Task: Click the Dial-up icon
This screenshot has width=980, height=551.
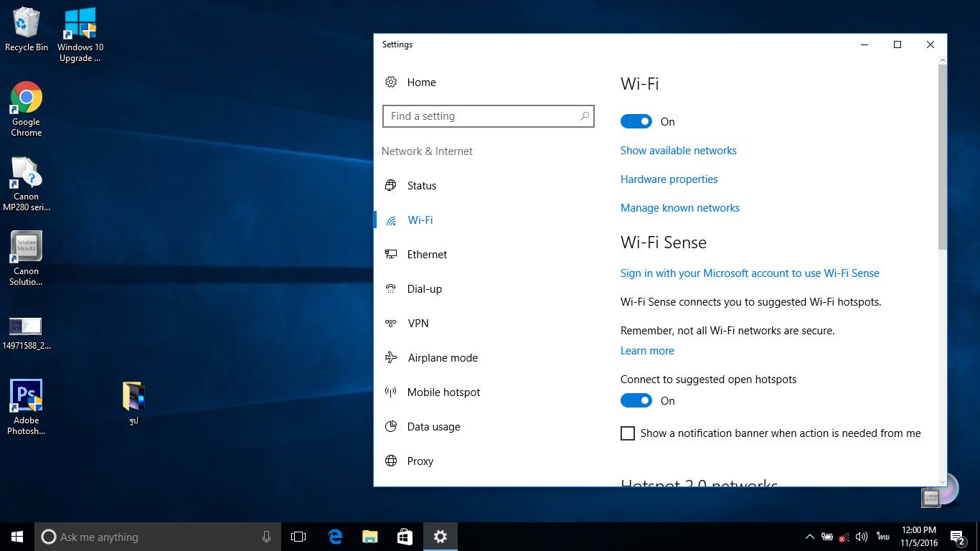Action: click(391, 288)
